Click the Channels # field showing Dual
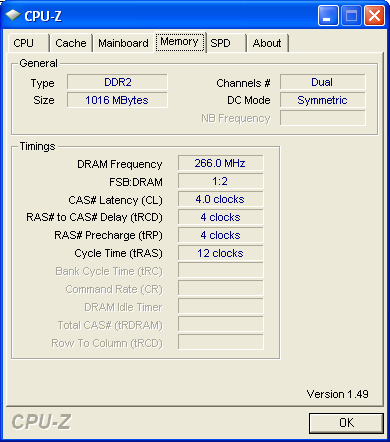Screen dimensions: 390x442 pyautogui.click(x=322, y=82)
